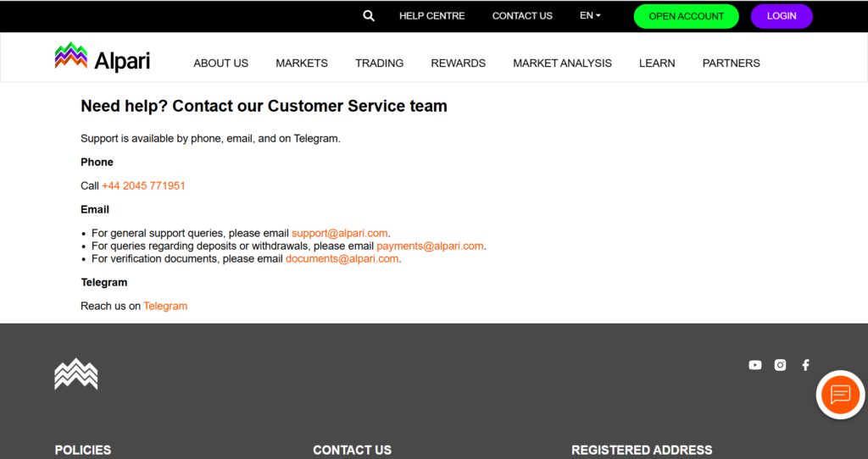868x459 pixels.
Task: Open Contact Us in top bar
Action: click(x=522, y=16)
